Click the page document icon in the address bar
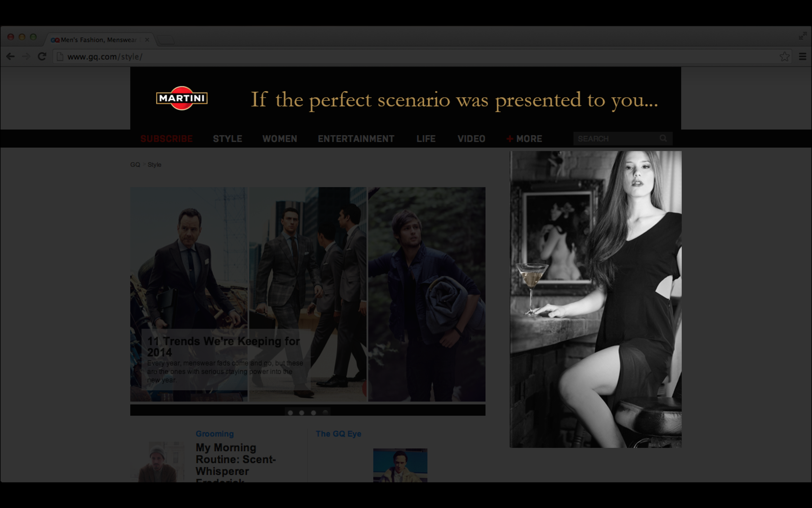The image size is (812, 508). point(60,57)
